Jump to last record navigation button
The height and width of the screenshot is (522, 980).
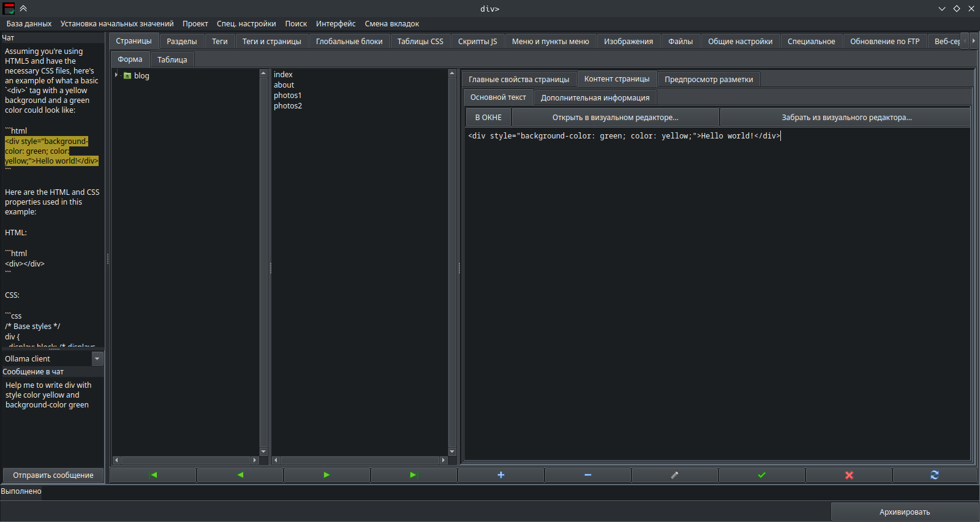tap(414, 475)
